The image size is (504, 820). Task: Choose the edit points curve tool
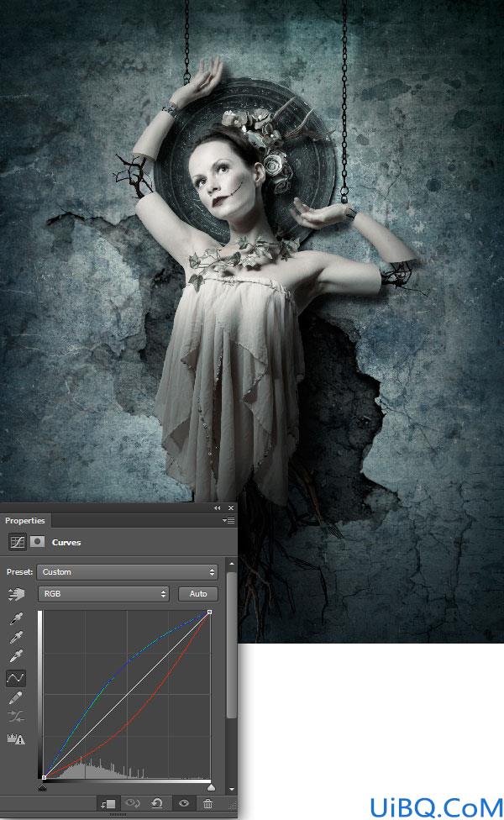pyautogui.click(x=16, y=678)
